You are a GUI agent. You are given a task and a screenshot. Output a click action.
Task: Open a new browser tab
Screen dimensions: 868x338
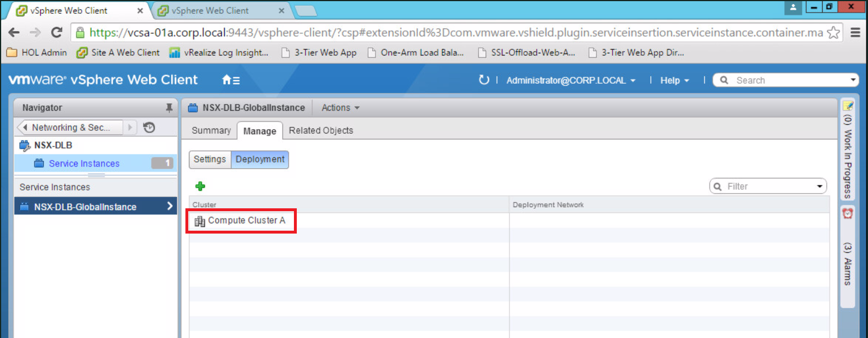pyautogui.click(x=305, y=10)
